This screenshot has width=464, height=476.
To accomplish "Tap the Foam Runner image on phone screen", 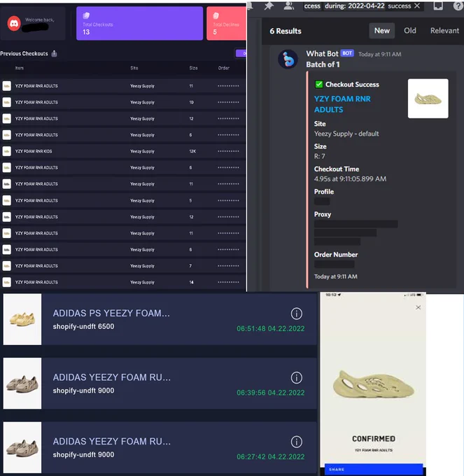I will (374, 384).
